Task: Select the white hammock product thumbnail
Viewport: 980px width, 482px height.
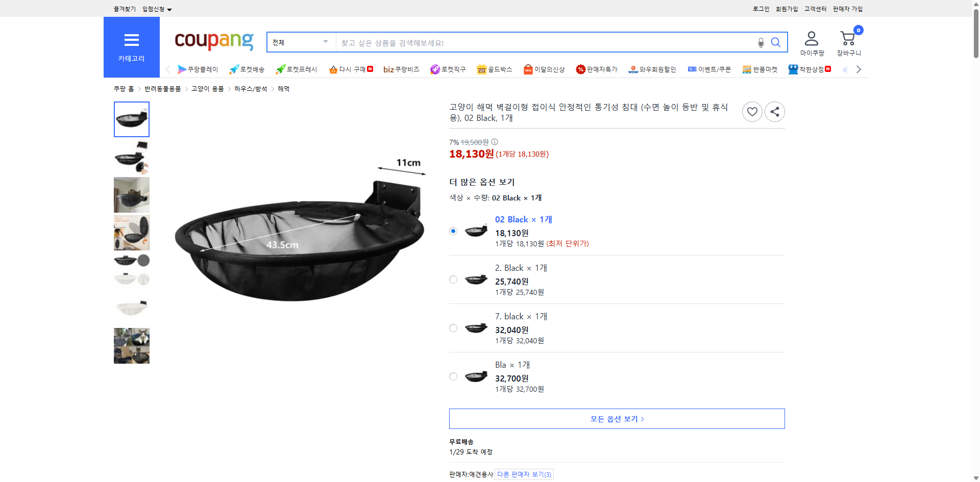Action: 131,307
